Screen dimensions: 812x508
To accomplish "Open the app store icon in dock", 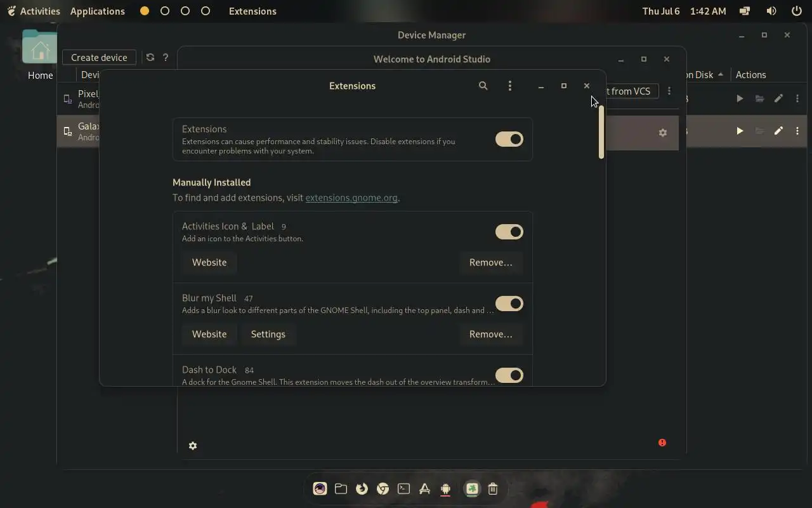I will coord(424,488).
